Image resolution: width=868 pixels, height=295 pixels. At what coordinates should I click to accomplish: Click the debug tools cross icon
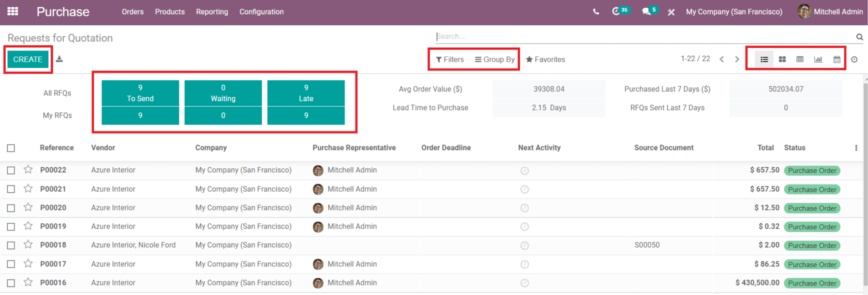coord(671,12)
